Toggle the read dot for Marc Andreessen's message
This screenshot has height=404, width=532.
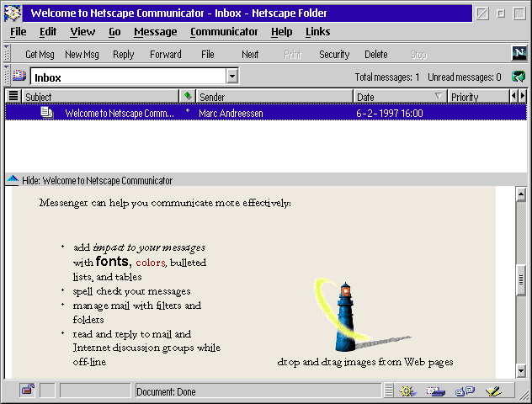tap(188, 110)
